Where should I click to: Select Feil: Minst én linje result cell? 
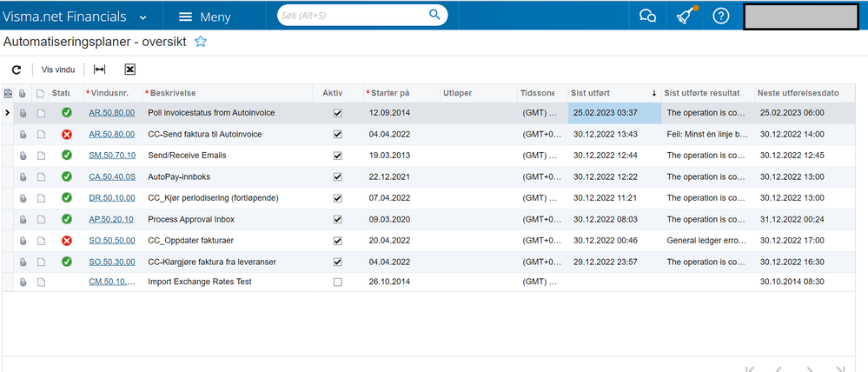[707, 134]
